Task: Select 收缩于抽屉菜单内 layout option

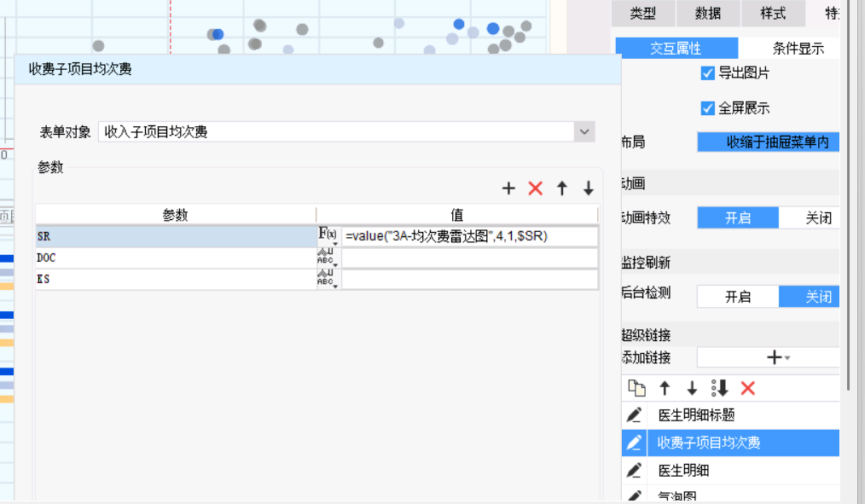Action: click(768, 142)
